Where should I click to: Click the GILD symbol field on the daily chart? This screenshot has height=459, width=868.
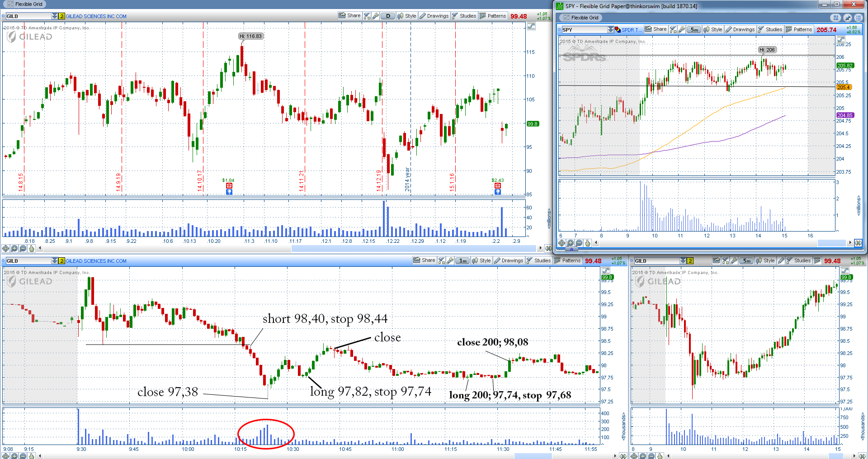coord(28,16)
